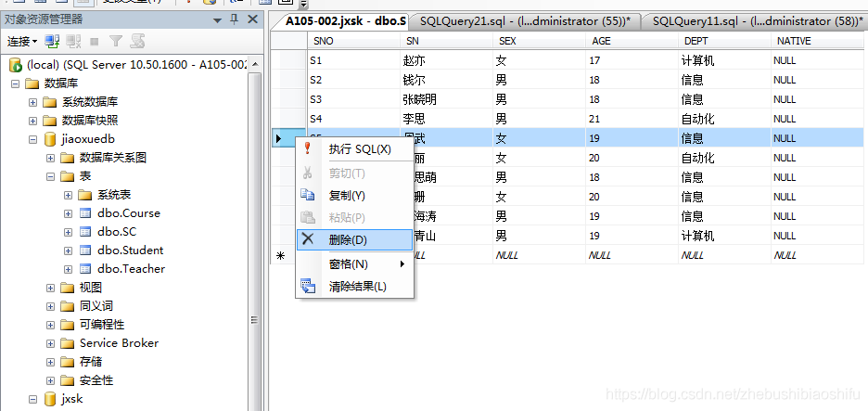Image resolution: width=868 pixels, height=411 pixels.
Task: Click the Object Explorer vertical scrollbar track
Action: [255, 241]
